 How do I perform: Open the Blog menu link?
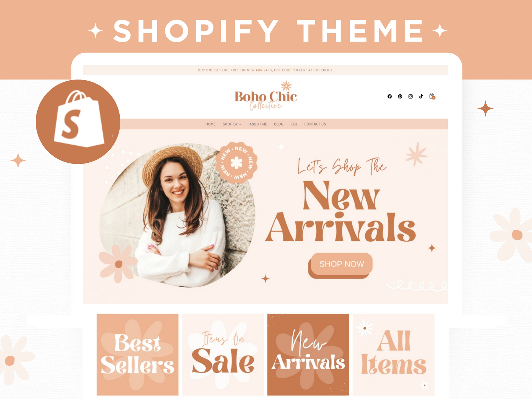click(x=279, y=124)
